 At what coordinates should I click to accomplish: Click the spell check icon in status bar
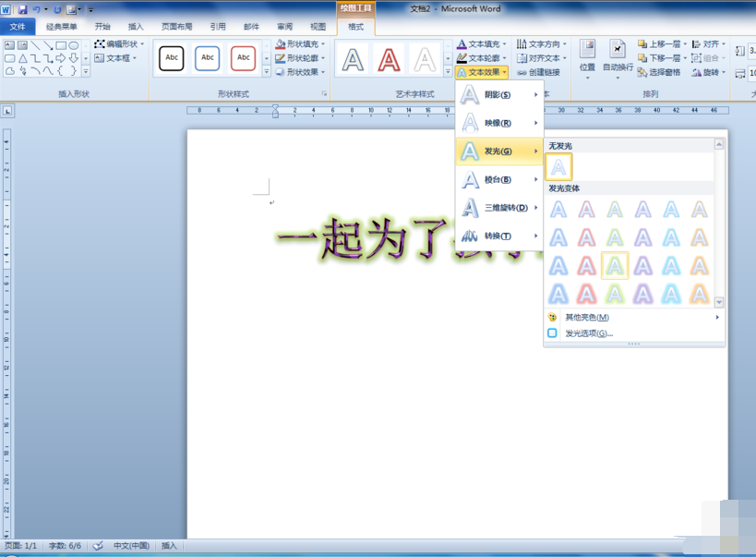(x=98, y=546)
